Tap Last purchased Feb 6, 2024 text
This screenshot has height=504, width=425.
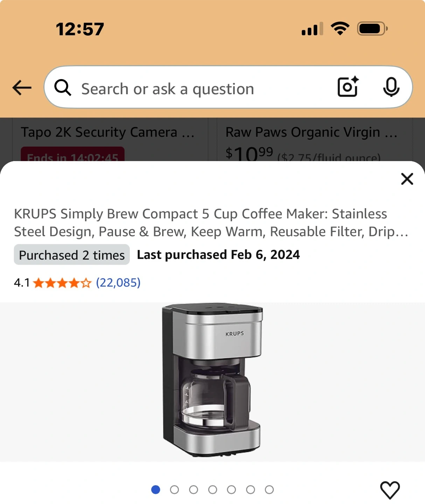(218, 255)
